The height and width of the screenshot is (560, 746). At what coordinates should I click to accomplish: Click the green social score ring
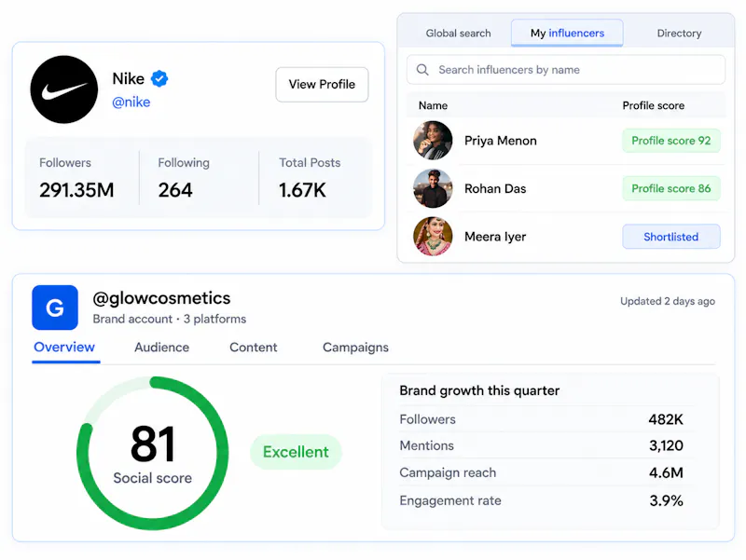tap(152, 453)
